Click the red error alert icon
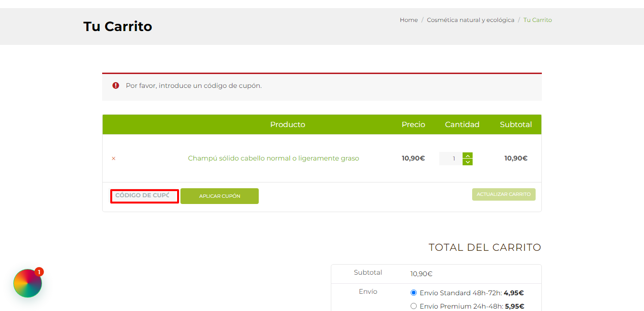 pyautogui.click(x=116, y=86)
